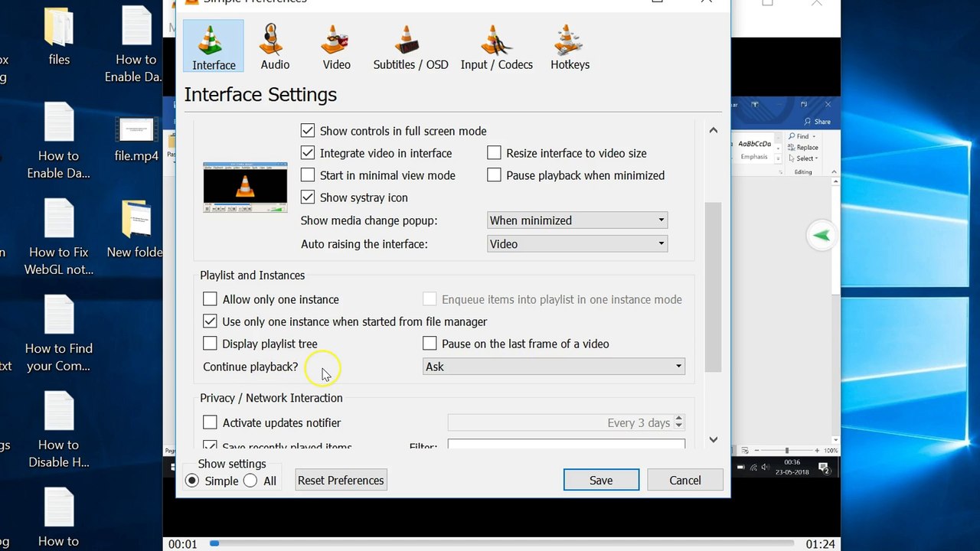Open the Audio settings category
The height and width of the screenshot is (551, 980).
(275, 46)
